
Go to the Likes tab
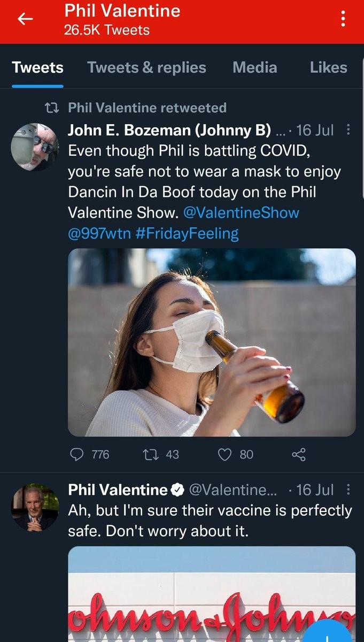(328, 67)
